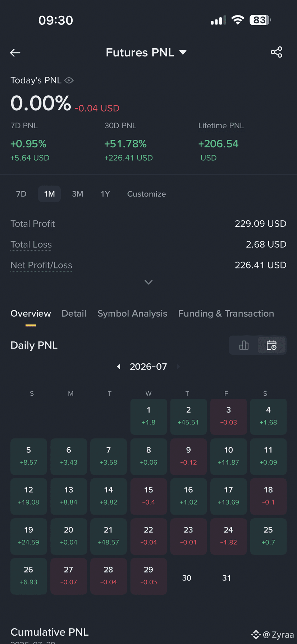Go to previous month arrow
The image size is (297, 644).
pos(119,367)
